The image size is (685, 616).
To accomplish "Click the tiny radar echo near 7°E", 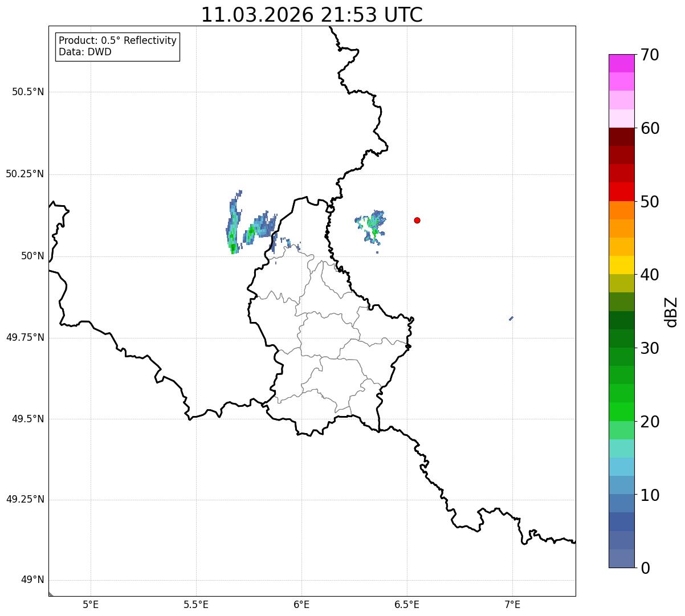I will click(511, 319).
